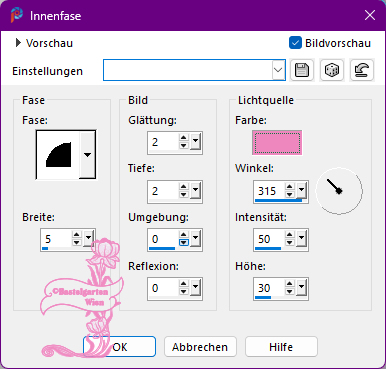Screen dimensions: 386x369
Task: Open the Breite slider dropdown arrow
Action: point(88,238)
